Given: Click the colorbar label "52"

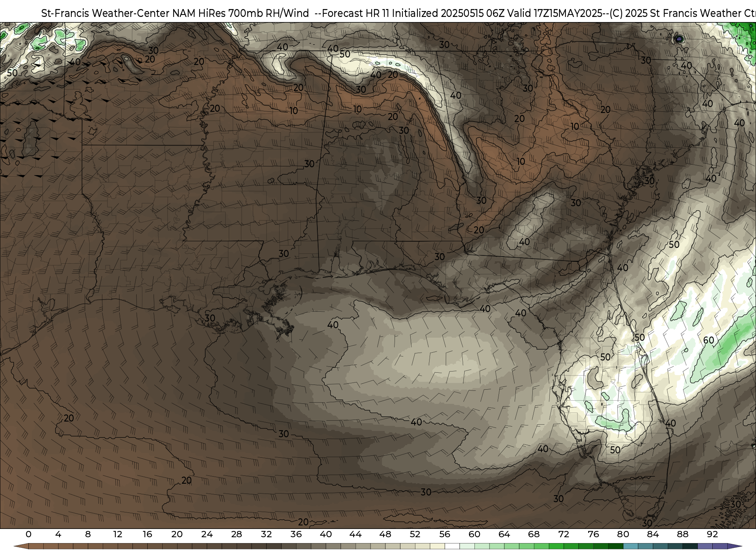Looking at the screenshot, I should [x=415, y=534].
